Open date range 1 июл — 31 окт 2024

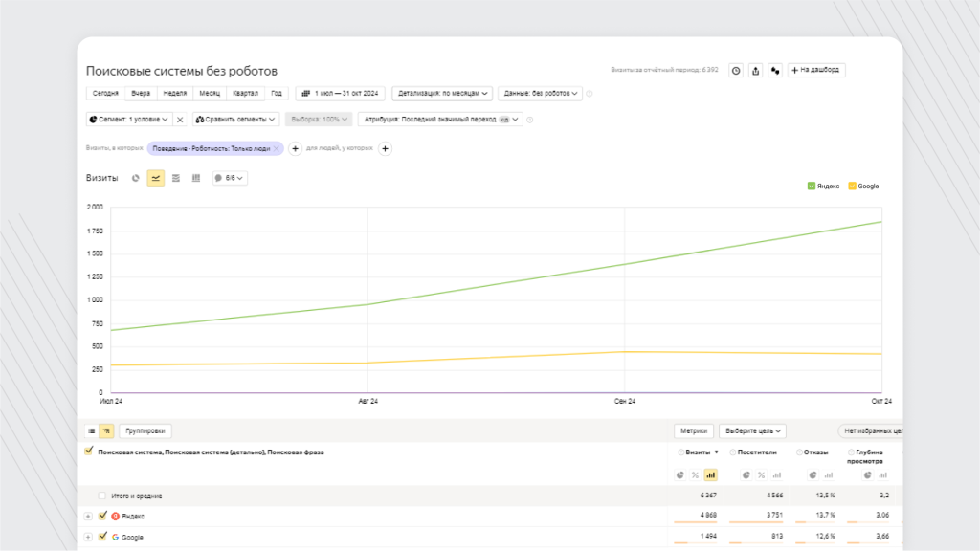tap(340, 93)
